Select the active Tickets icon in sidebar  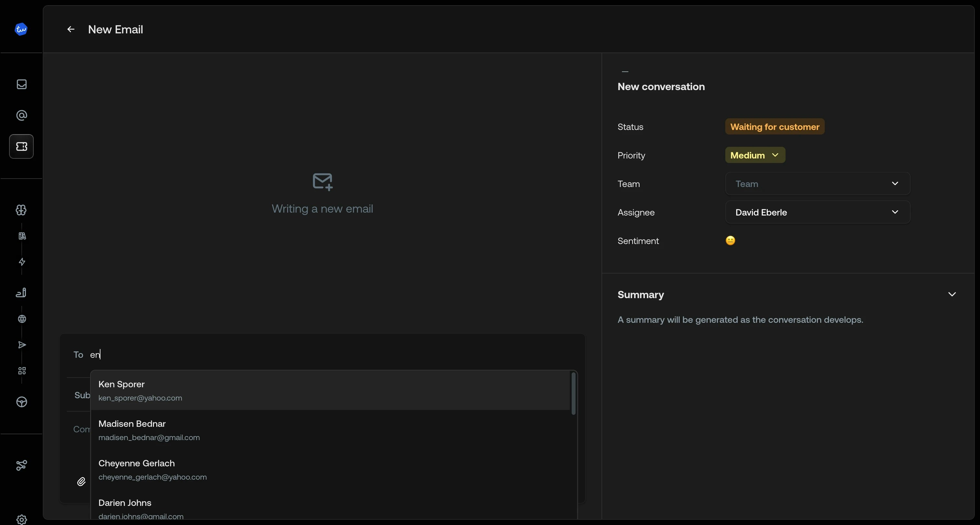click(21, 146)
